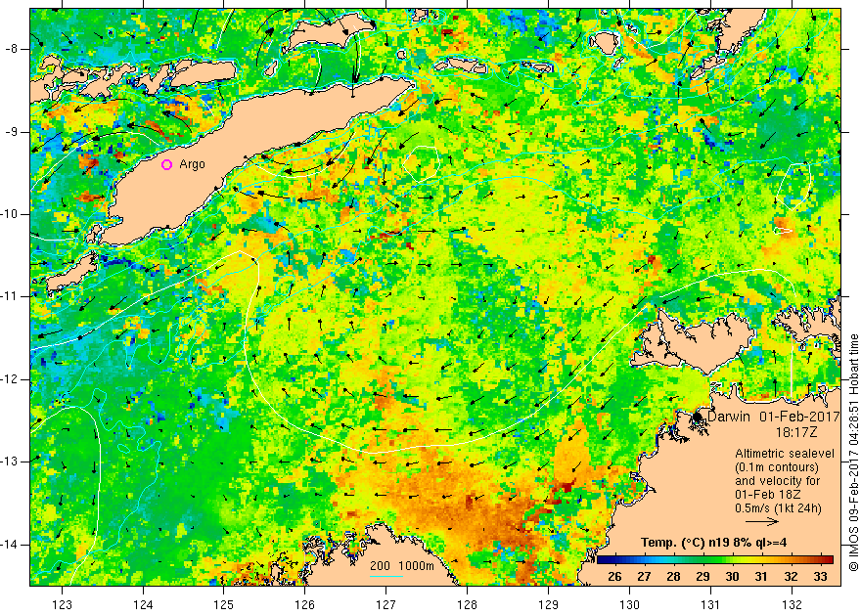Screen dimensions: 861x616
Task: Click the colorbar label '30'
Action: [732, 577]
